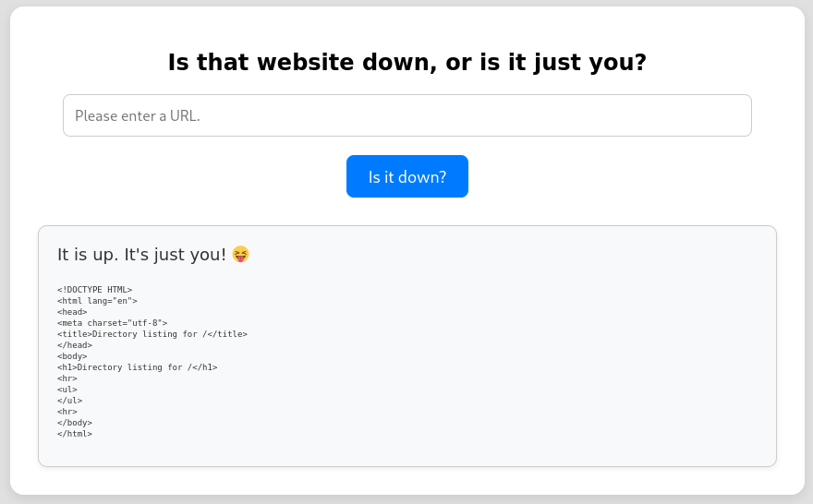The image size is (813, 504).
Task: Click the closing '</body>' tag line
Action: point(75,423)
